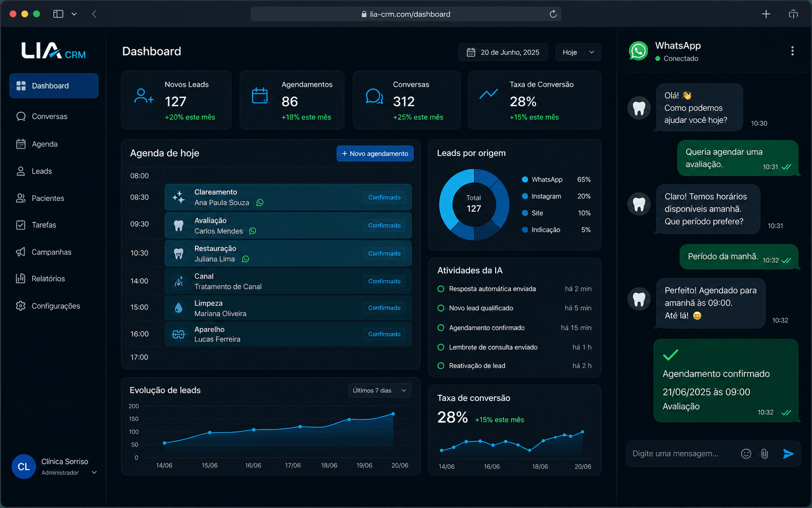Open Conversas in the sidebar
812x508 pixels.
pos(54,116)
